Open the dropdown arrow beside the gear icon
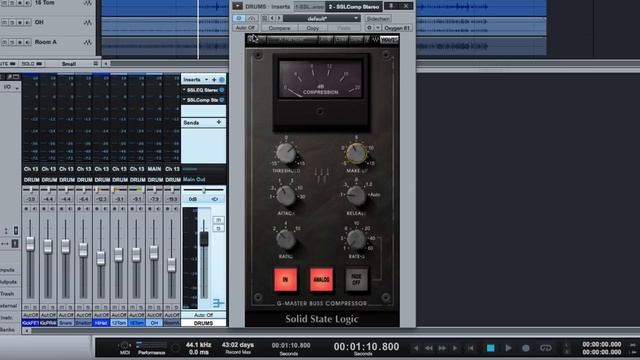Viewport: 640px width, 360px height. pos(378,28)
